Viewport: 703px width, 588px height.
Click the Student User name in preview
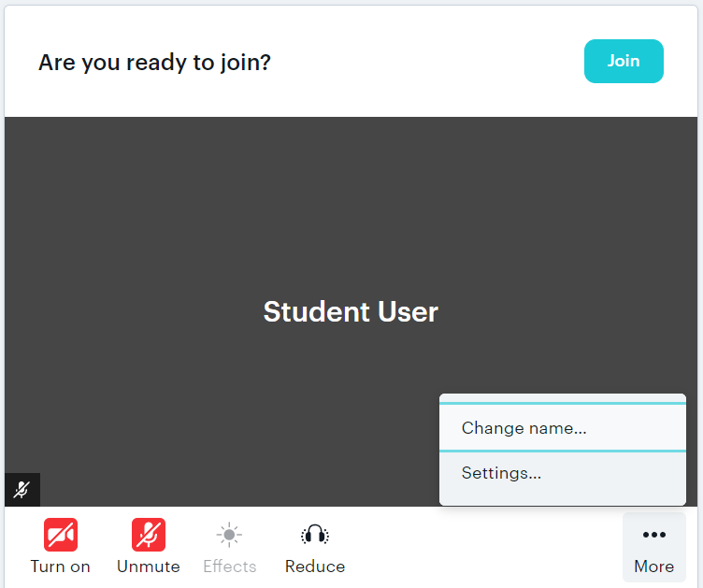(351, 311)
